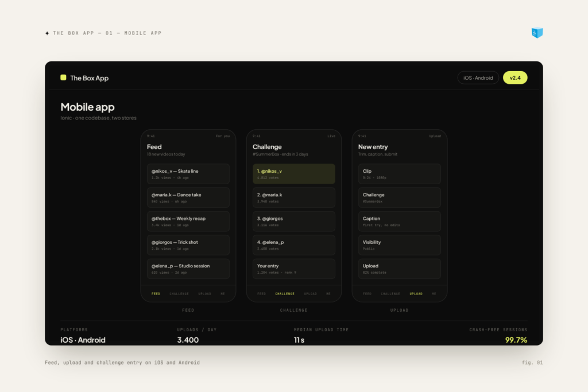
Task: Click the yellow square logo beside The Box App
Action: 63,77
